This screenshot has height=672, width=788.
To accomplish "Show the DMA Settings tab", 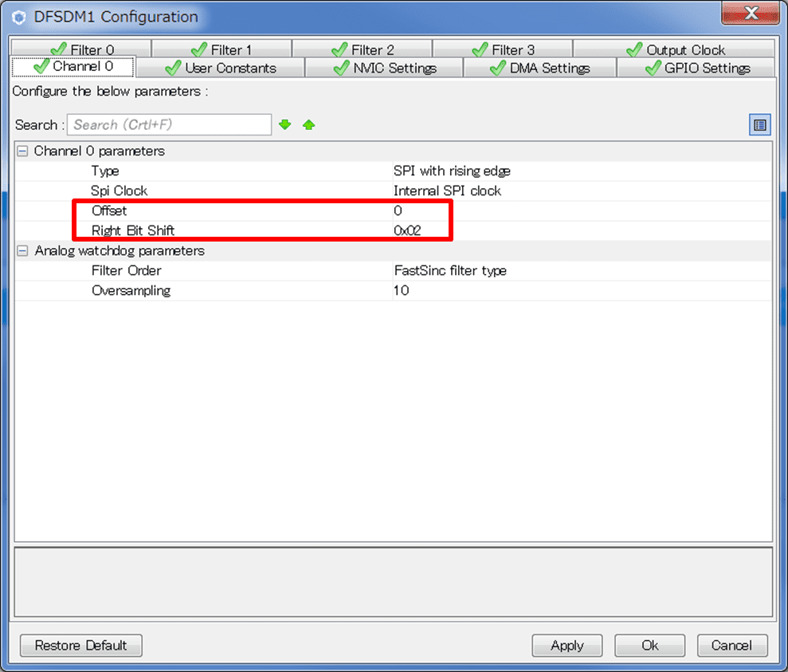I will 539,69.
